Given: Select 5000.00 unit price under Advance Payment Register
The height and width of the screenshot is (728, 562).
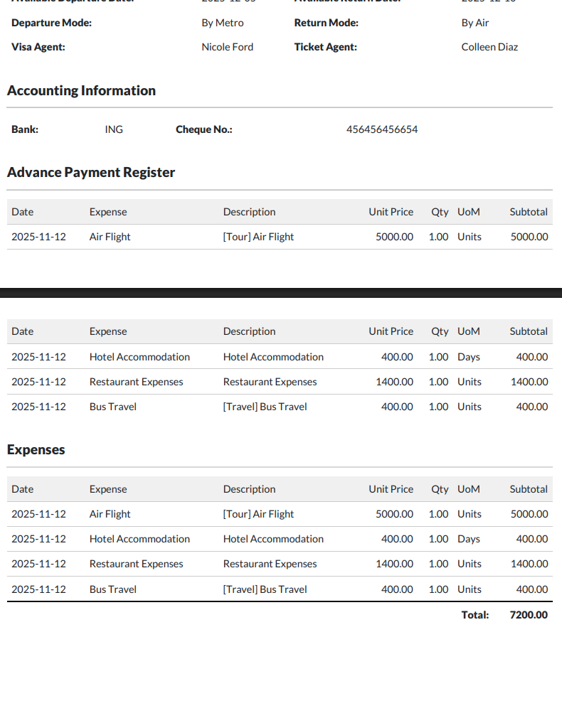Looking at the screenshot, I should coord(394,237).
